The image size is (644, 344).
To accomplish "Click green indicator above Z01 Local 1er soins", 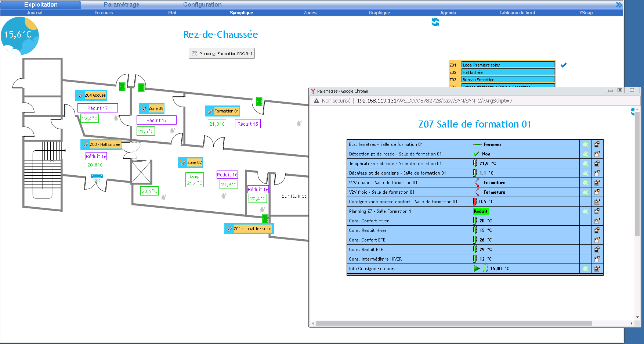I will click(x=265, y=218).
